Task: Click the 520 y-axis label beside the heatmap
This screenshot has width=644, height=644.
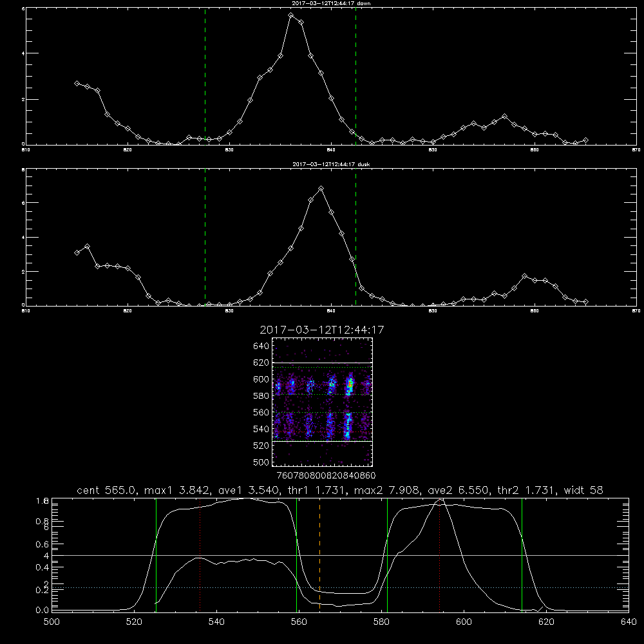Action: pos(261,446)
